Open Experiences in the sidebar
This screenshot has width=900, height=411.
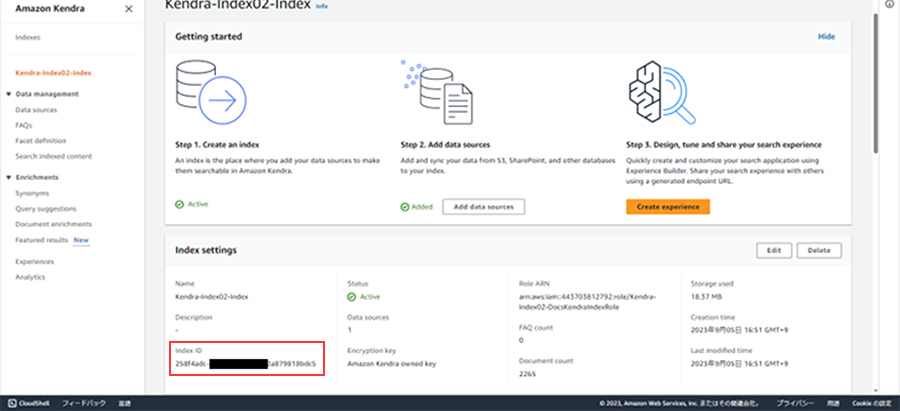click(34, 262)
